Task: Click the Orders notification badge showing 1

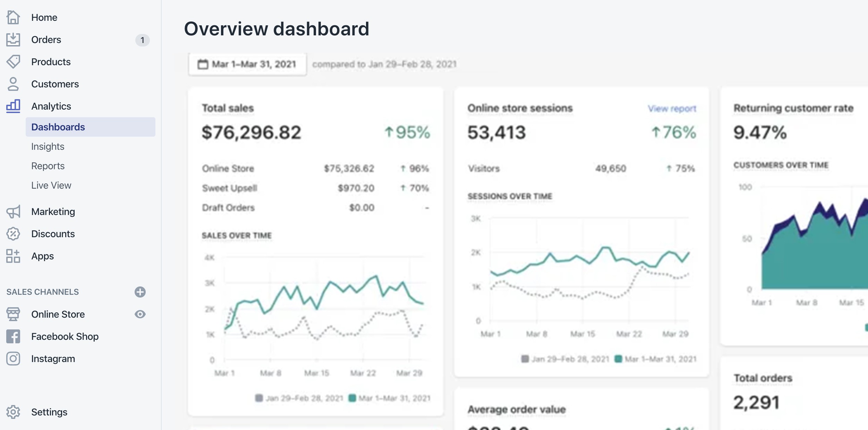Action: pos(142,40)
